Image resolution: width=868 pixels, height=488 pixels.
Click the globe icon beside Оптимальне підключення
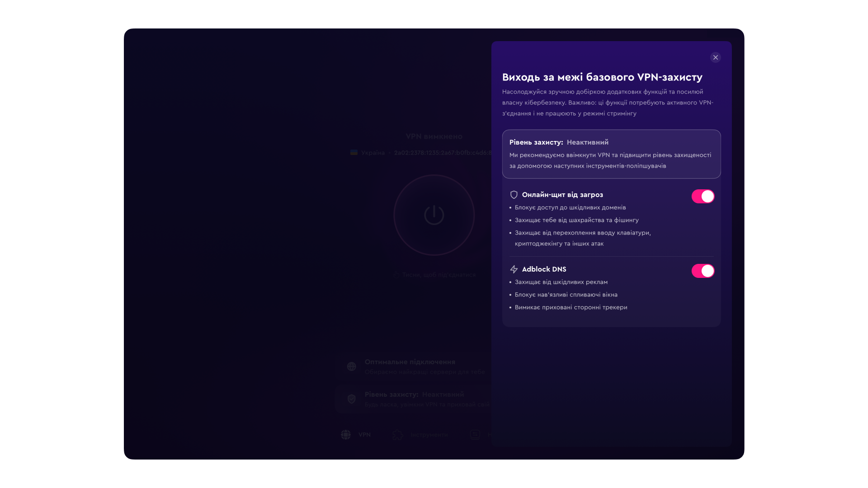(351, 366)
